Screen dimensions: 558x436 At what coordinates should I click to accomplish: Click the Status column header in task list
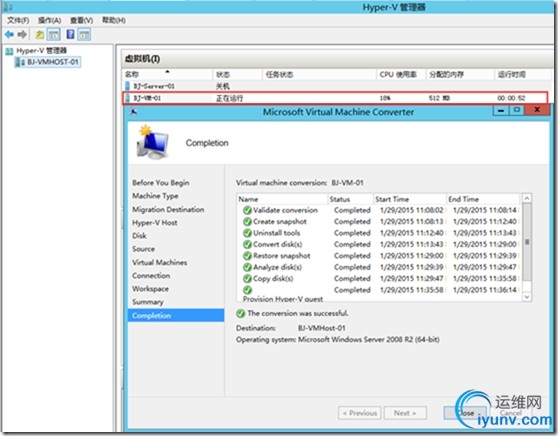tap(350, 199)
